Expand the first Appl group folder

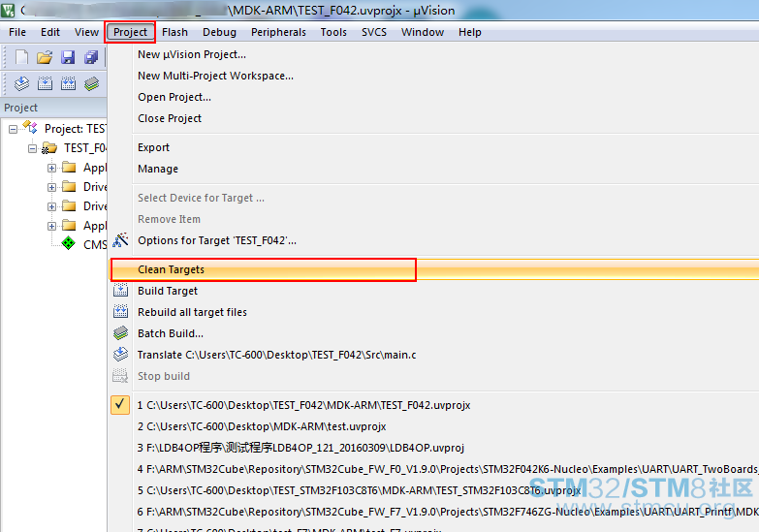click(x=51, y=168)
